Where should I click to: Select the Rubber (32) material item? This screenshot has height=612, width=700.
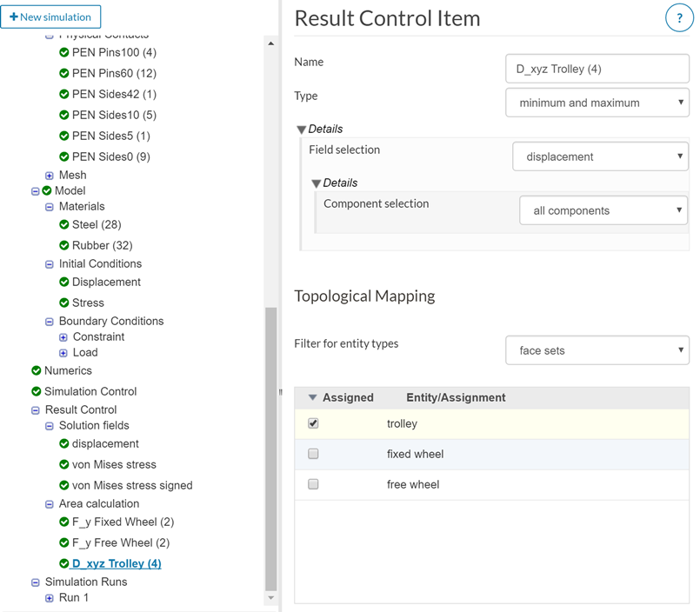102,246
